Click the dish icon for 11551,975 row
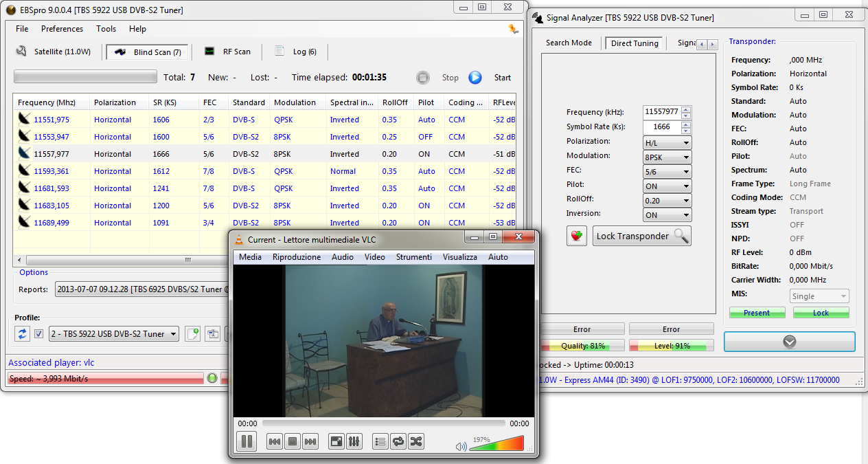 click(24, 119)
